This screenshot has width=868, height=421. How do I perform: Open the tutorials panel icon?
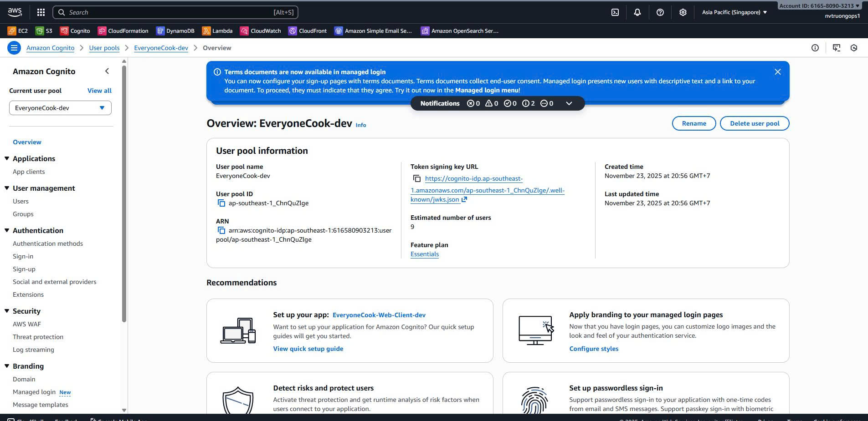(x=837, y=48)
